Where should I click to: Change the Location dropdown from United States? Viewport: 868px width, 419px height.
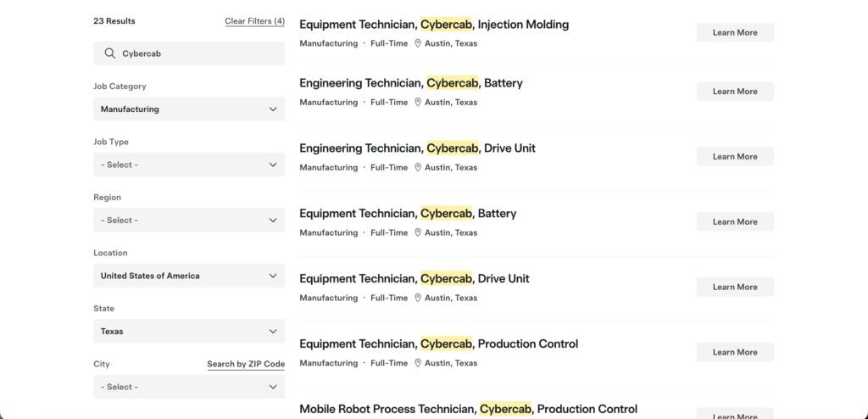pyautogui.click(x=188, y=276)
